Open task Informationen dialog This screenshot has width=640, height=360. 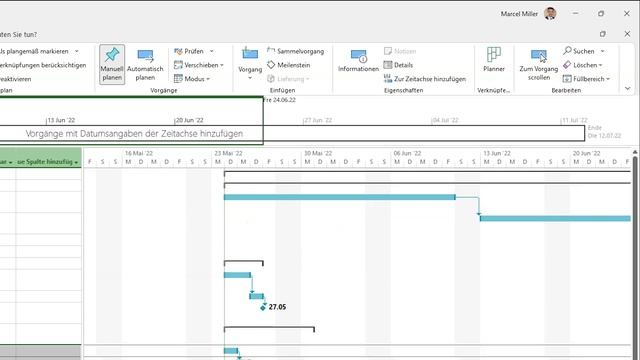(x=358, y=61)
